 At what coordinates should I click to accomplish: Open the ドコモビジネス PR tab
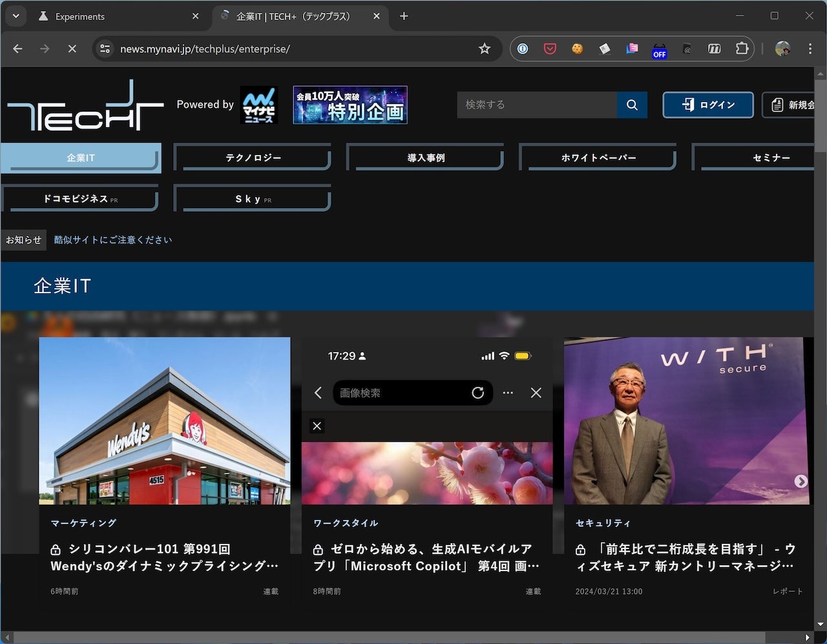pyautogui.click(x=80, y=199)
